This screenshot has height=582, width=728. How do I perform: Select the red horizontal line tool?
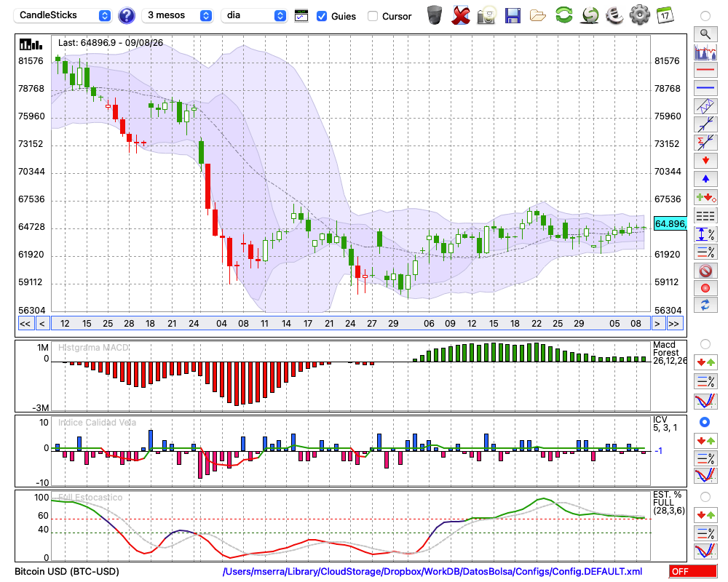pos(705,70)
